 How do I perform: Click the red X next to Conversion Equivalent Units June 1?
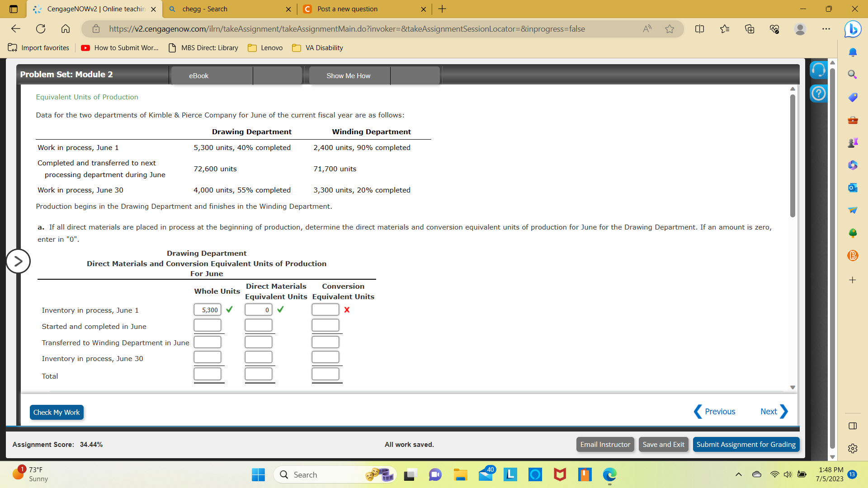pos(345,309)
